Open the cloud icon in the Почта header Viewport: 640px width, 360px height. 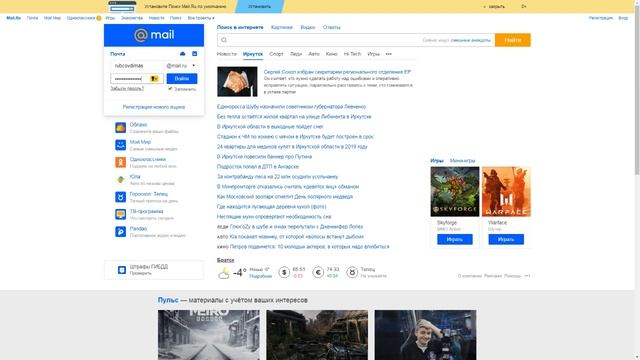tap(182, 54)
